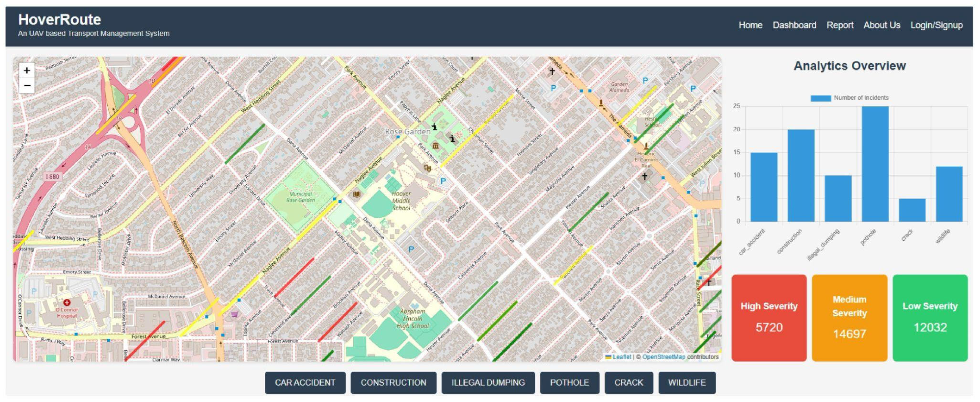Go to Login/Signup

tap(936, 25)
